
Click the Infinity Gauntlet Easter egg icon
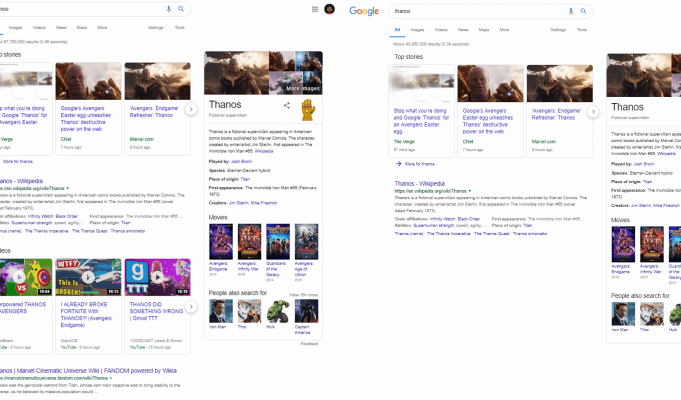[308, 110]
